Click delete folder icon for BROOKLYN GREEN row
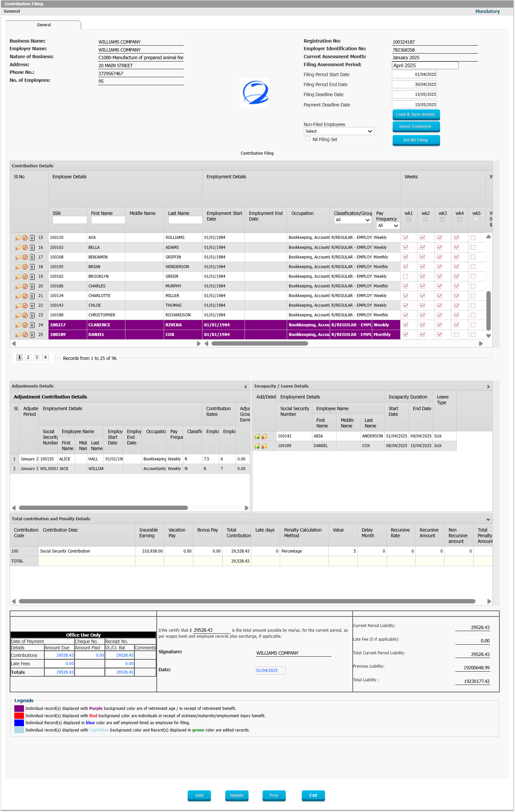The height and width of the screenshot is (812, 515). tap(18, 276)
